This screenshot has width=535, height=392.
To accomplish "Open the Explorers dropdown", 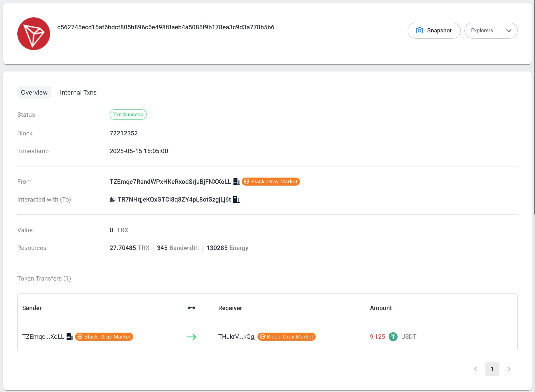I will (491, 31).
